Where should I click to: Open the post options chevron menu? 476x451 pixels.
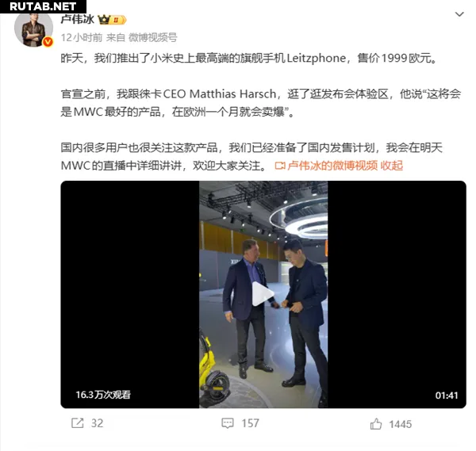coord(459,14)
